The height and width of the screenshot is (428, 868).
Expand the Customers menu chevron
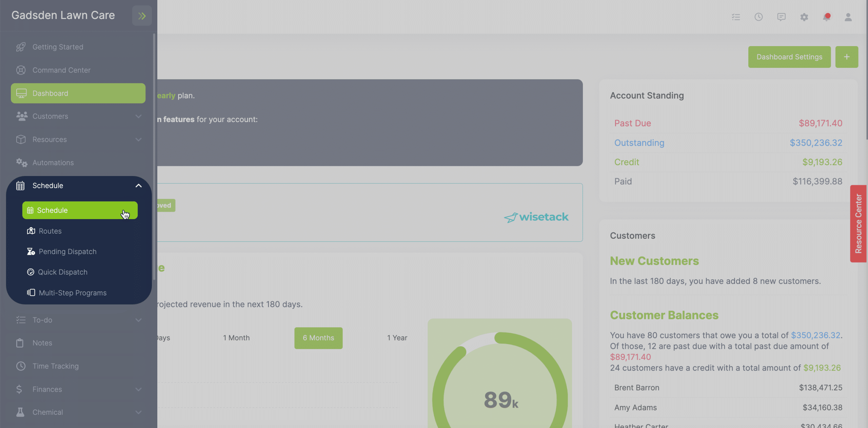(x=138, y=116)
